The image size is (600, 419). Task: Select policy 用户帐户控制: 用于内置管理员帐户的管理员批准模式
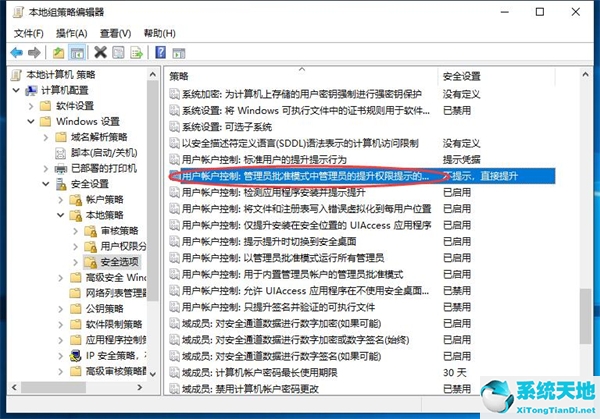[292, 274]
